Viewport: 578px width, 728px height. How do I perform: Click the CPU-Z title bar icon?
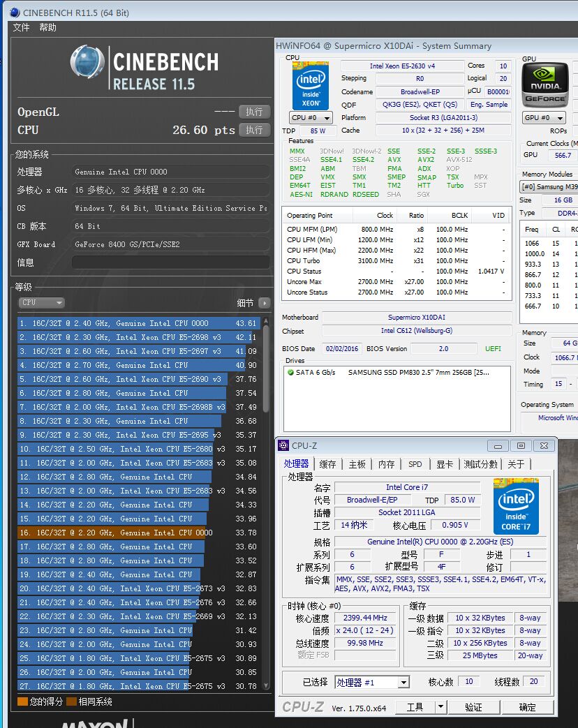[x=283, y=445]
